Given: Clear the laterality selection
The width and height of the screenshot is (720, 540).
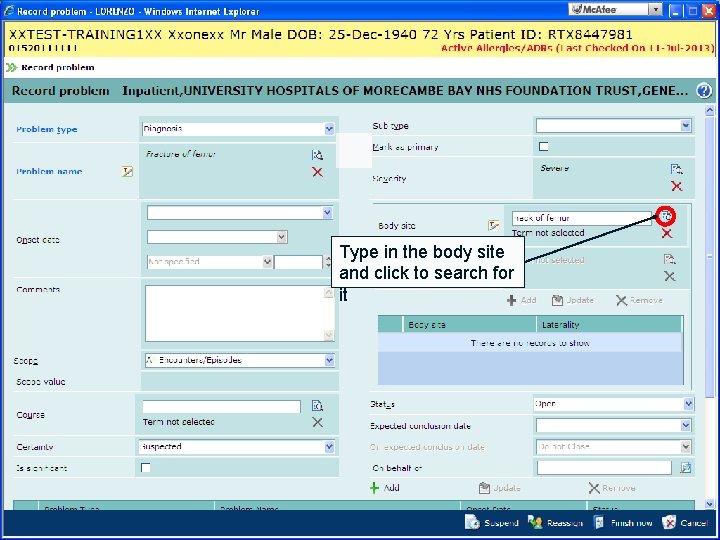Looking at the screenshot, I should (x=669, y=276).
